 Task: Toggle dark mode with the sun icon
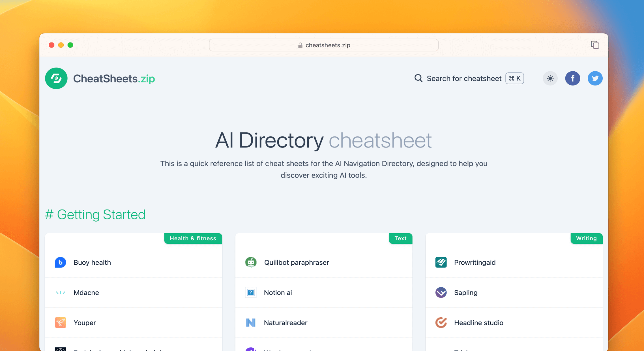pos(550,78)
